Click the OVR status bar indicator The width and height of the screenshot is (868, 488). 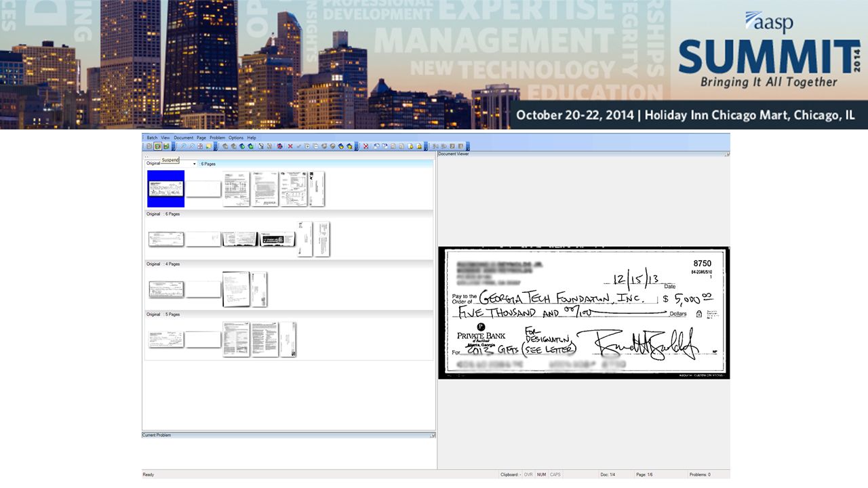(528, 474)
